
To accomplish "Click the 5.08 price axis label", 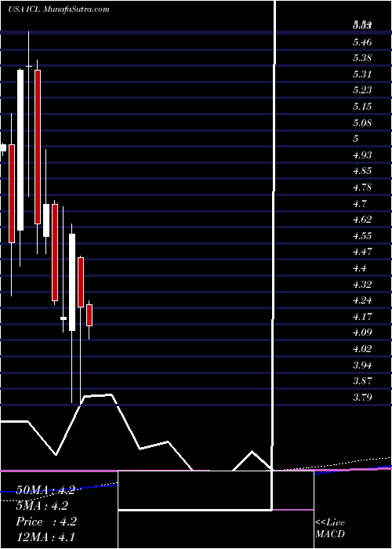I will (x=362, y=123).
